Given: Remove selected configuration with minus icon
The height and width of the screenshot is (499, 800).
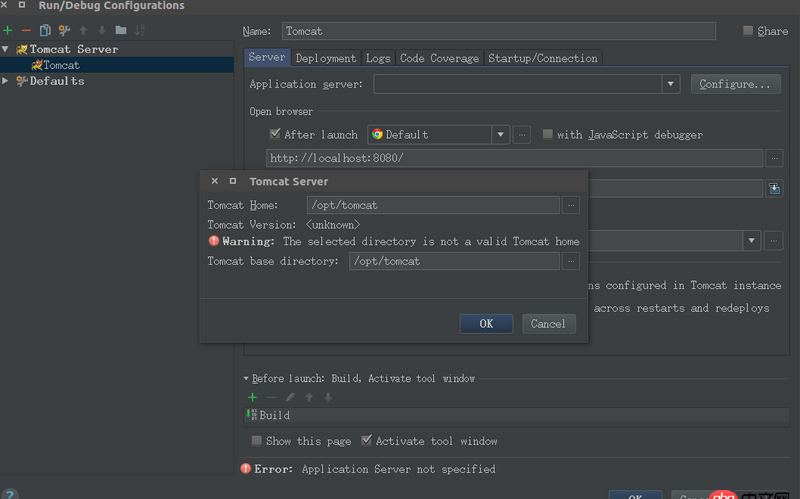Looking at the screenshot, I should tap(26, 31).
